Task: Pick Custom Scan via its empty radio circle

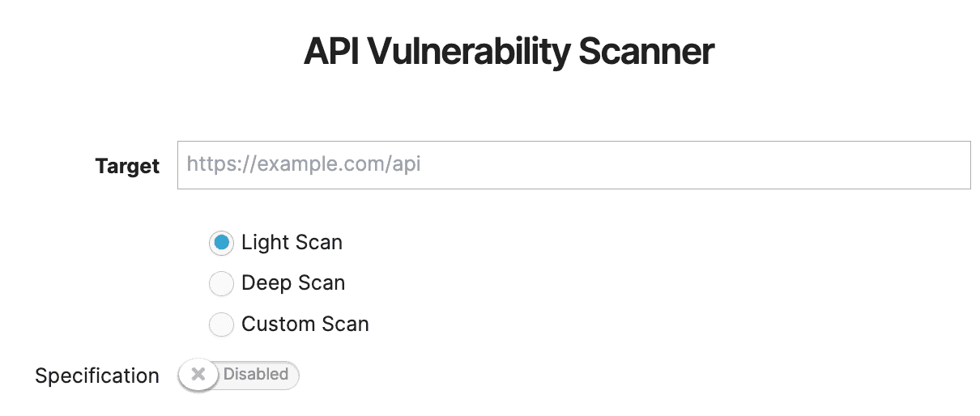Action: [x=221, y=325]
